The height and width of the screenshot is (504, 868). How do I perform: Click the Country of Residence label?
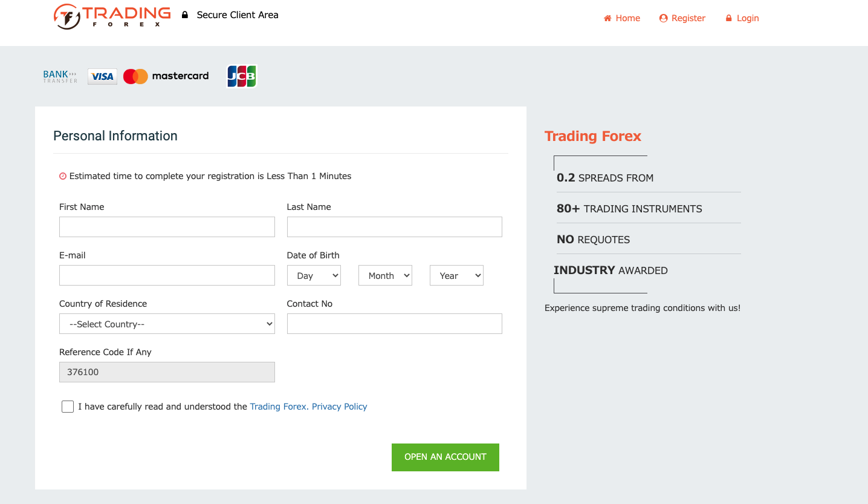coord(103,304)
